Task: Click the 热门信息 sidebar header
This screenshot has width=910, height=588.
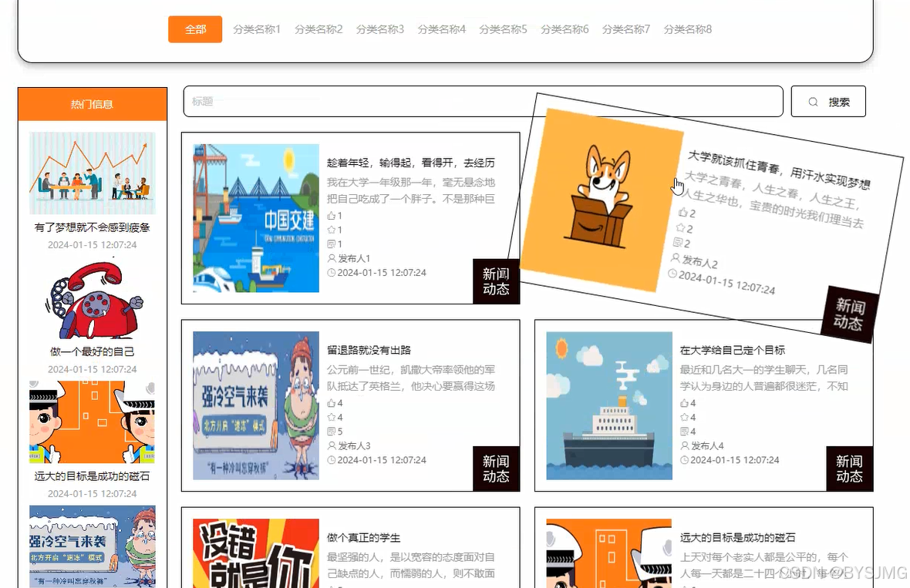Action: tap(93, 104)
